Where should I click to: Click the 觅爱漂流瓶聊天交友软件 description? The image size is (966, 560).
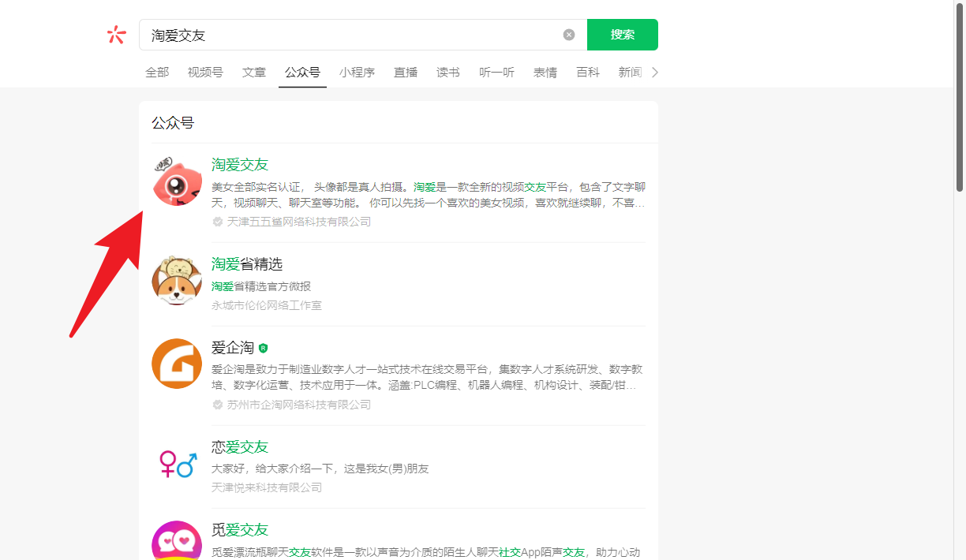point(426,552)
